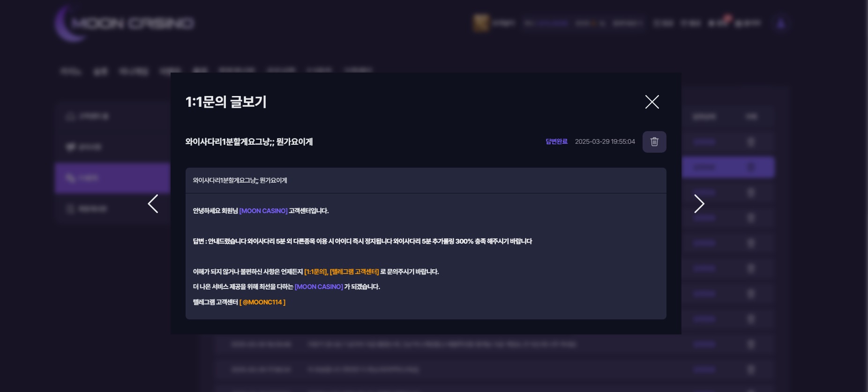Click trash icon in highlighted purple table row

pos(751,167)
